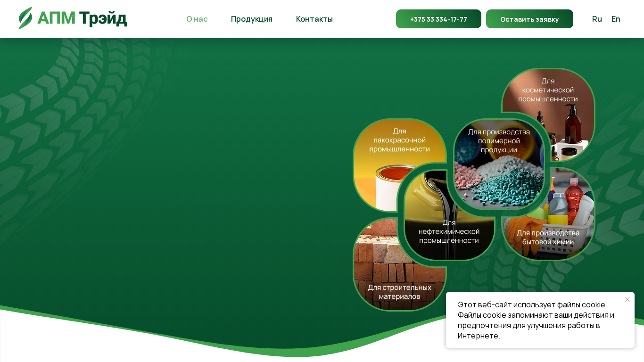
Task: Open the Продукция menu item
Action: pos(252,19)
